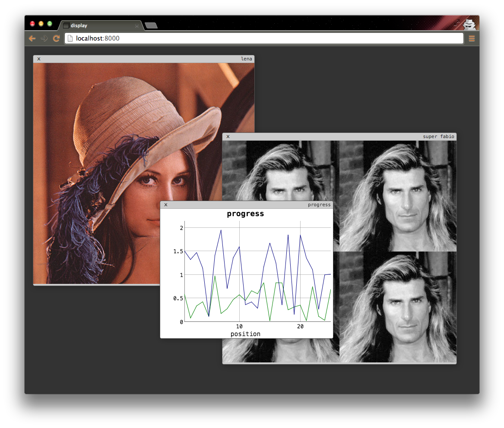The width and height of the screenshot is (504, 428).
Task: Click the 20 tick label on x-axis
Action: tap(300, 326)
